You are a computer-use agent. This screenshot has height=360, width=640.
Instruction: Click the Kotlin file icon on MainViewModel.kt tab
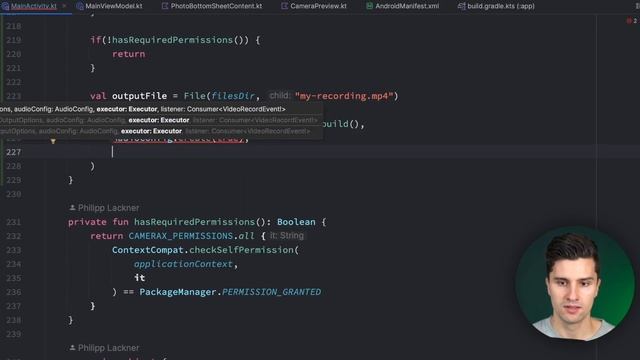(x=80, y=6)
